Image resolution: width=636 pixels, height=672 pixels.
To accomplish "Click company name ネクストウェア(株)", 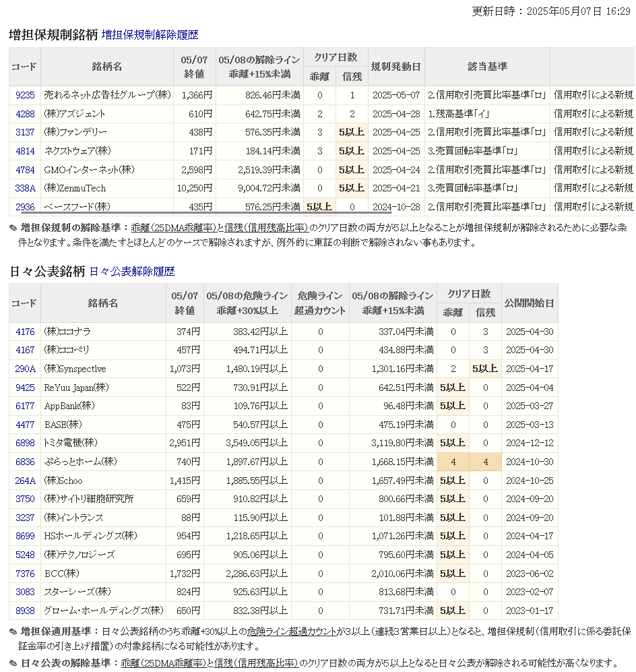I will (x=77, y=151).
